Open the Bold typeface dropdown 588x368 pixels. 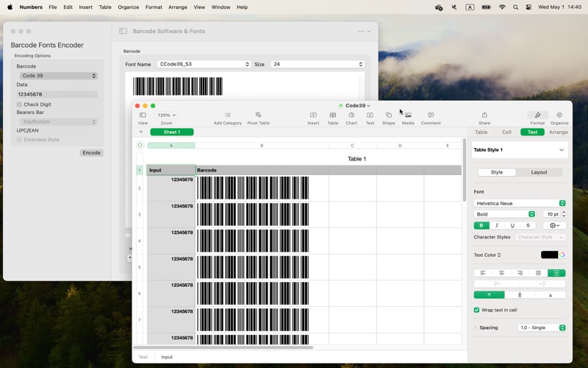[x=504, y=214]
